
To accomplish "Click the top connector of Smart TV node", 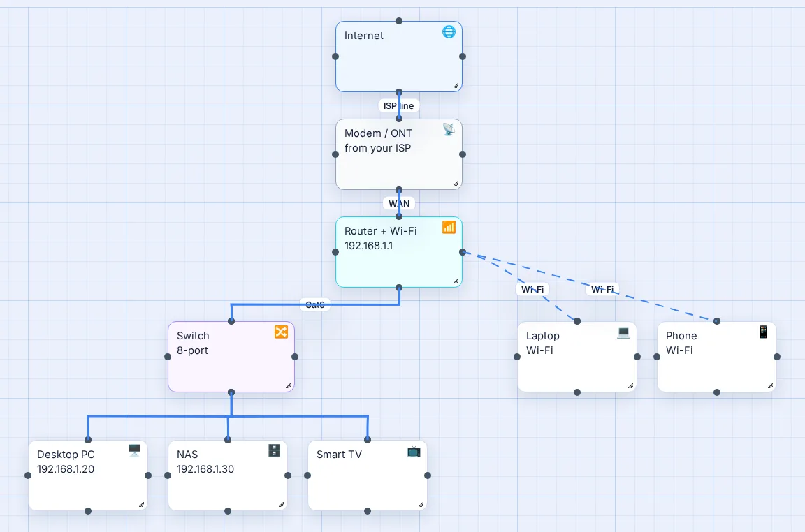I will pos(367,440).
